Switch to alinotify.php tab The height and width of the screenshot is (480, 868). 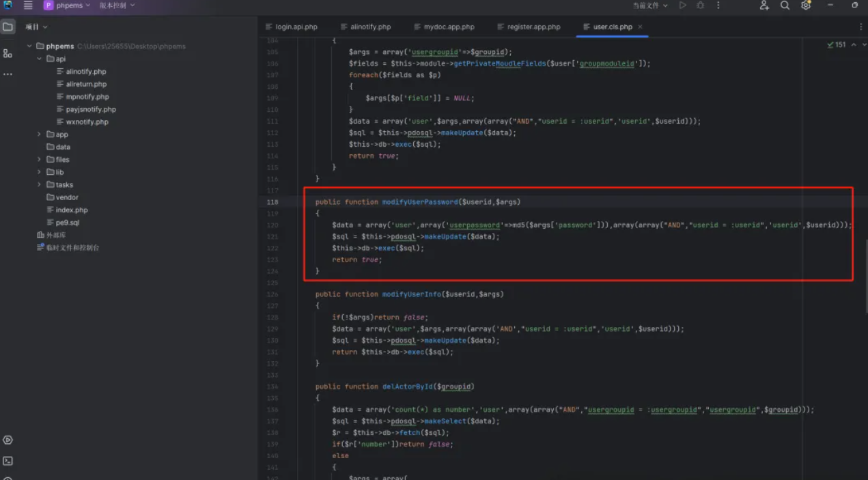click(365, 27)
